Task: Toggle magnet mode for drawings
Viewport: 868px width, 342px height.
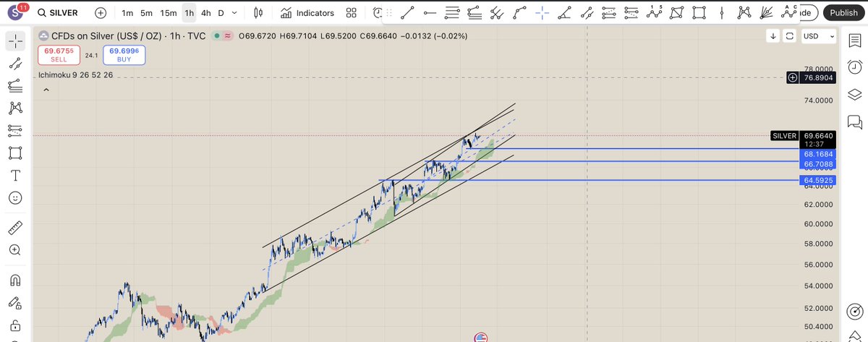Action: click(15, 281)
